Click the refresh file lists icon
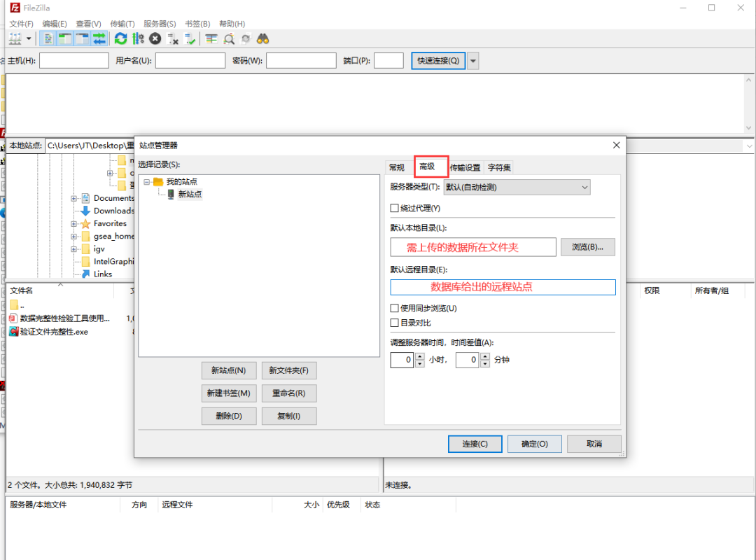The image size is (756, 560). pyautogui.click(x=121, y=38)
